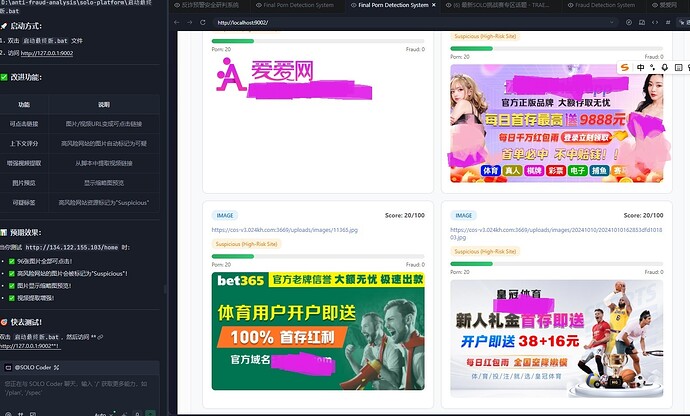Click Score: 20/100 on the 皇冠体育 card
This screenshot has width=690, height=416.
(x=643, y=216)
